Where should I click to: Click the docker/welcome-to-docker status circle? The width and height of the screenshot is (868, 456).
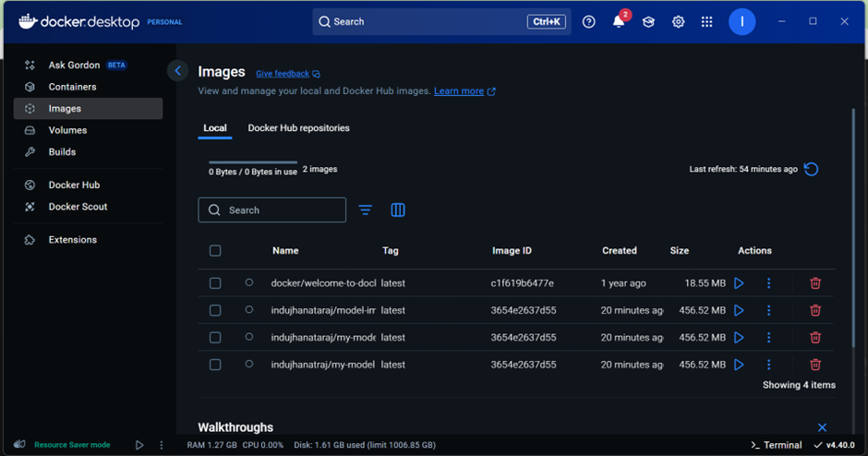point(249,282)
